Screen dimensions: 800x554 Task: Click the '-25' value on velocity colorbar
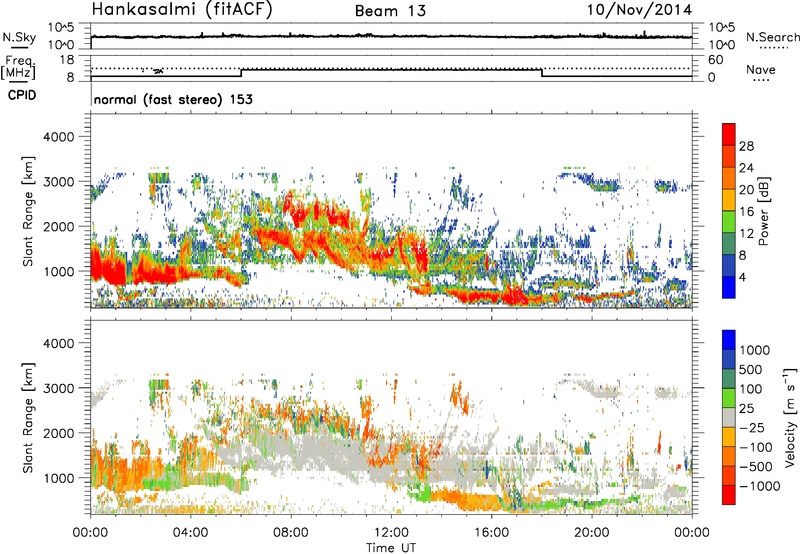[x=753, y=428]
